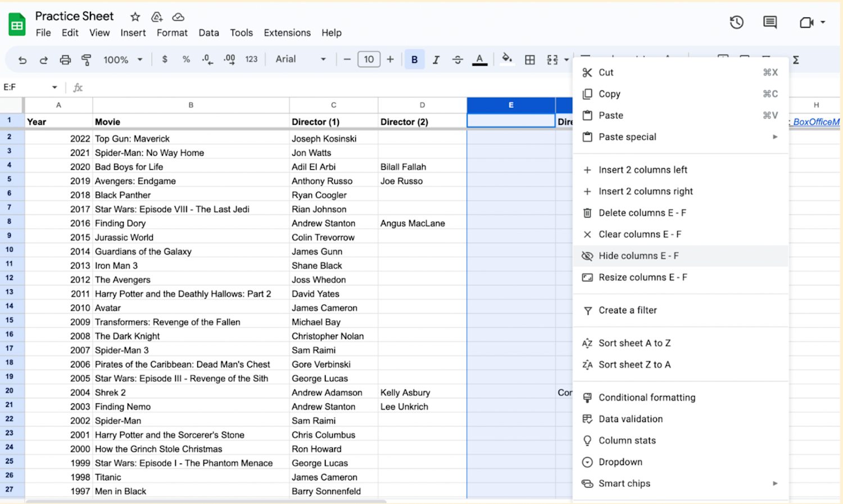Open the comments icon
This screenshot has height=504, width=843.
point(770,22)
